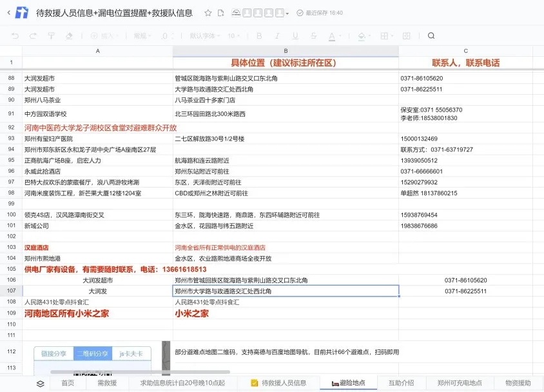
Task: Toggle underline formatting
Action: [x=295, y=35]
